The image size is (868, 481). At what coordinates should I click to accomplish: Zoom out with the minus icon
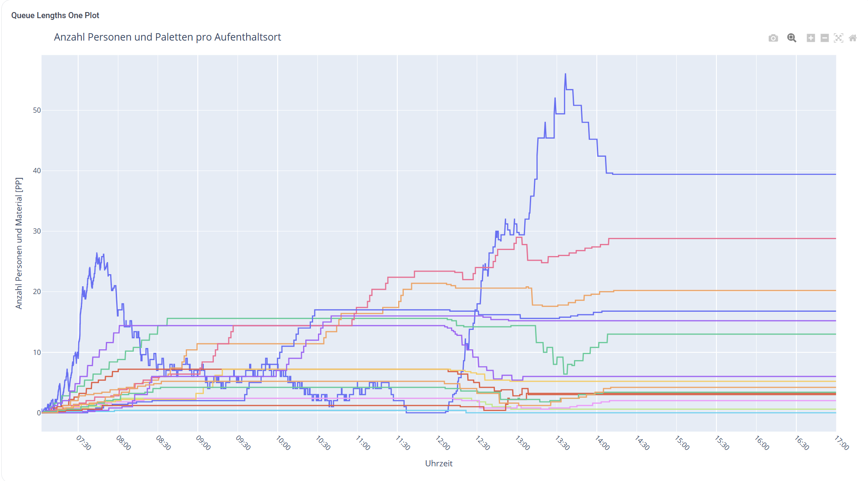[824, 38]
